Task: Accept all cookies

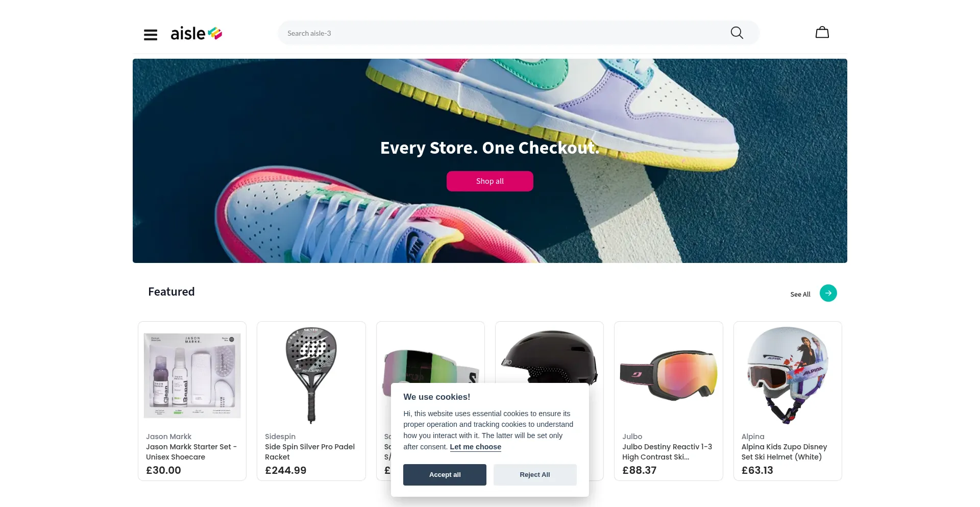Action: click(445, 475)
